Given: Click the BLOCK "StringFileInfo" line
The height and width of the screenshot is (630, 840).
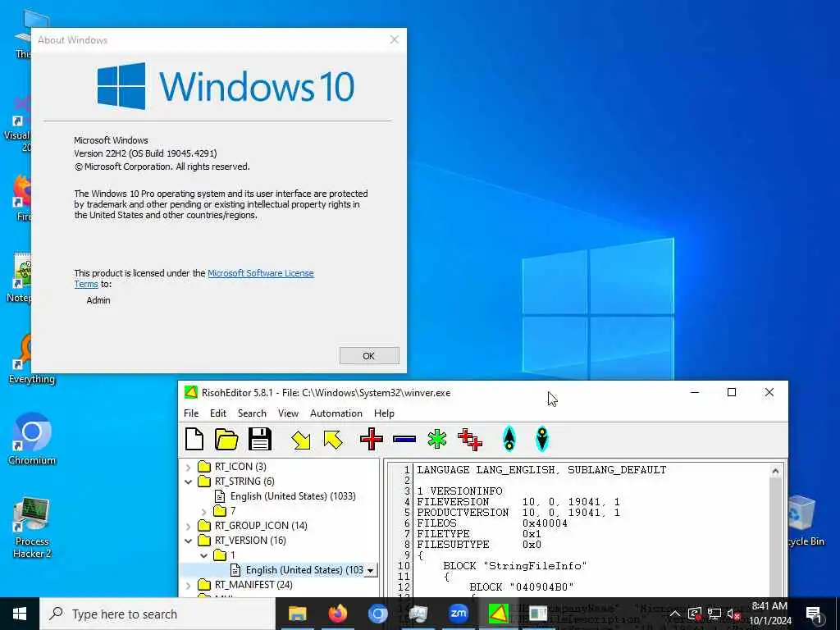Looking at the screenshot, I should tap(515, 566).
